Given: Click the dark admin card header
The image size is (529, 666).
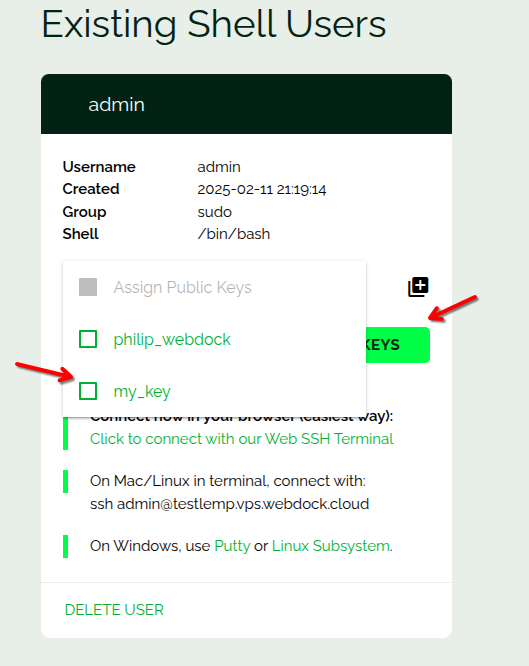Looking at the screenshot, I should pos(246,104).
